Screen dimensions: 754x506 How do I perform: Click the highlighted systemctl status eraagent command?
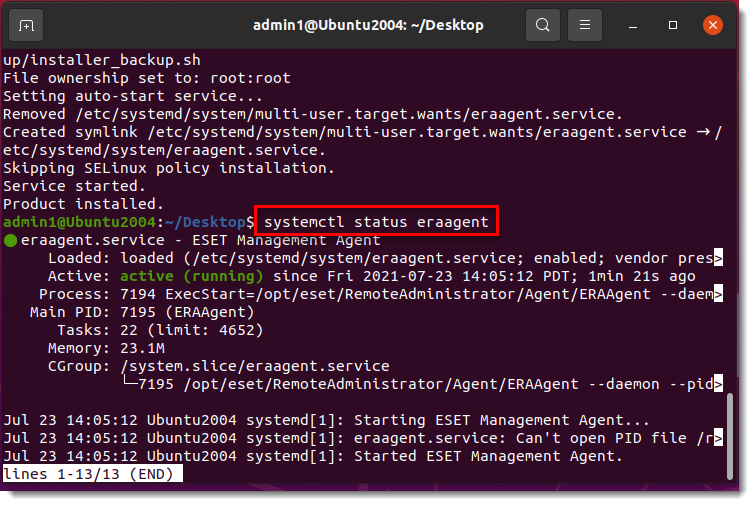pyautogui.click(x=376, y=222)
